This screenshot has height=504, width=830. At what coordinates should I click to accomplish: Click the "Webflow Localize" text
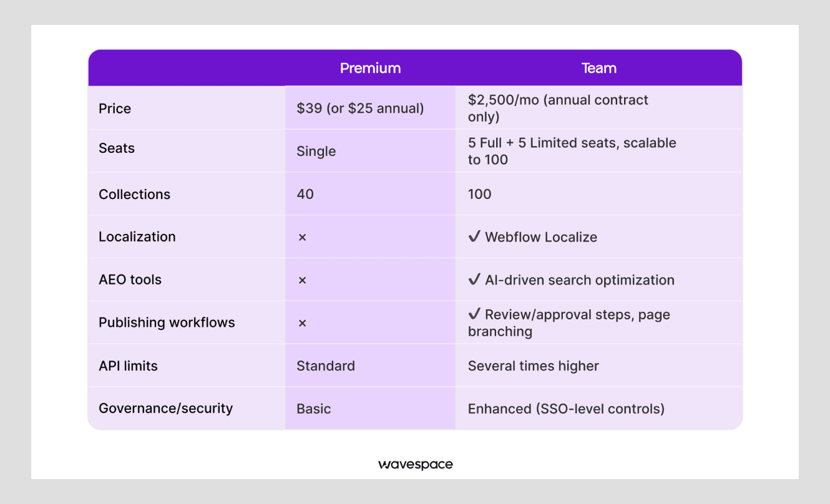[x=541, y=237]
